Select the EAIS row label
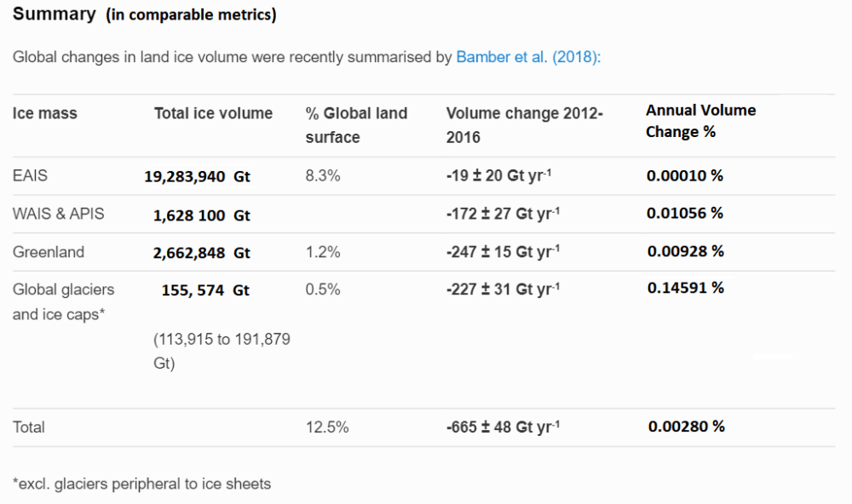Screen dimensions: 852x504 pos(31,175)
